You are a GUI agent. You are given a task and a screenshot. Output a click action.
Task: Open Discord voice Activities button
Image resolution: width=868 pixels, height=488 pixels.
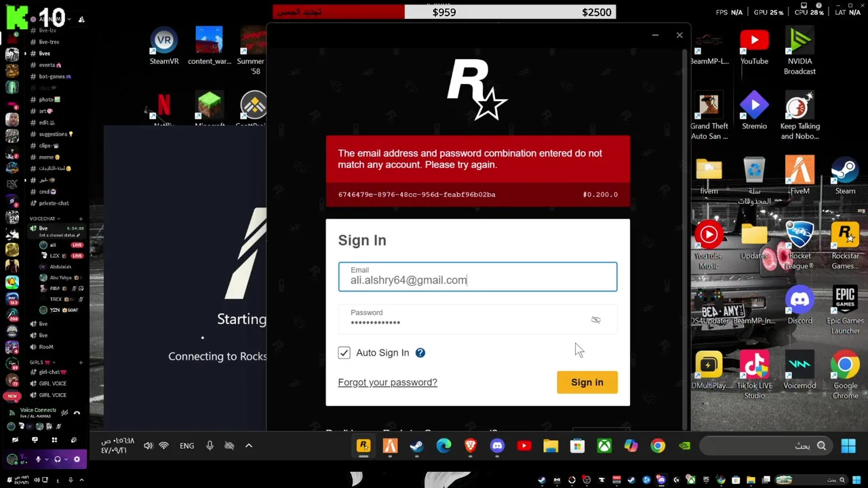pos(54,440)
